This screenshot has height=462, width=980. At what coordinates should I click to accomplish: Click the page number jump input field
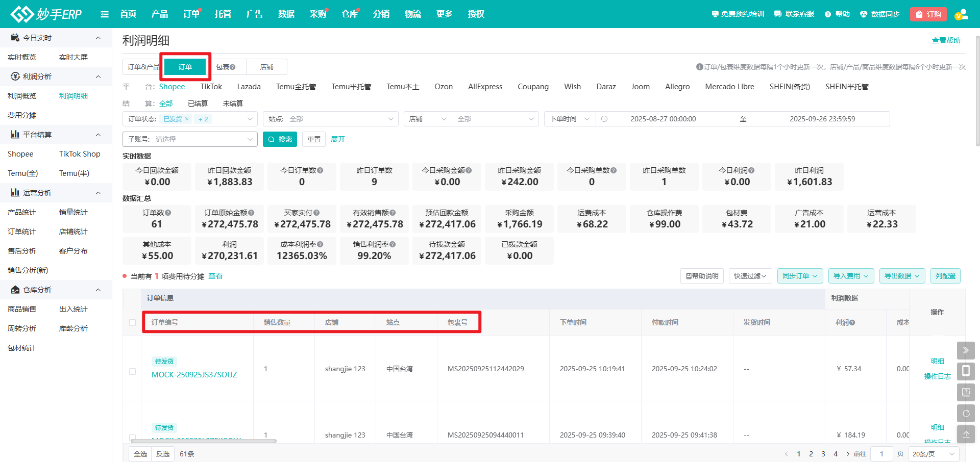881,454
